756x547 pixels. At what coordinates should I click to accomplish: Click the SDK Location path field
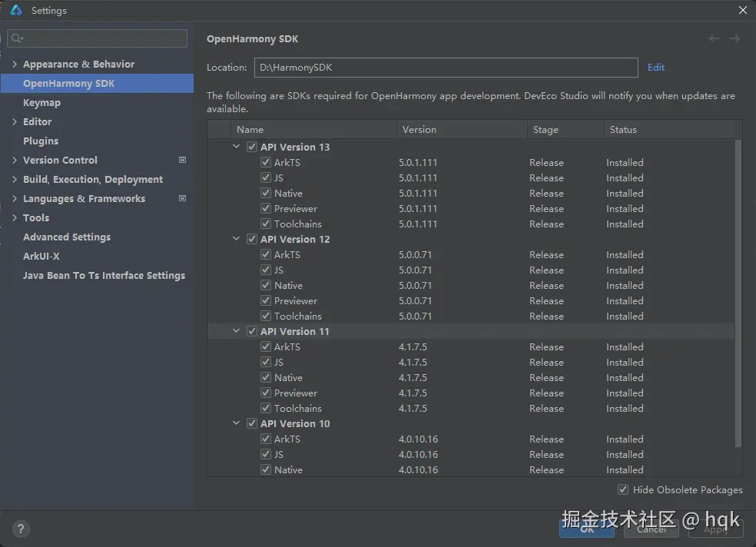[446, 68]
